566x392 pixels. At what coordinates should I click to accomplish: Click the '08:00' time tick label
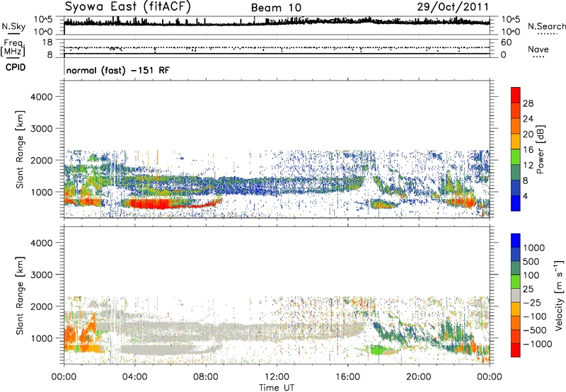coord(206,377)
